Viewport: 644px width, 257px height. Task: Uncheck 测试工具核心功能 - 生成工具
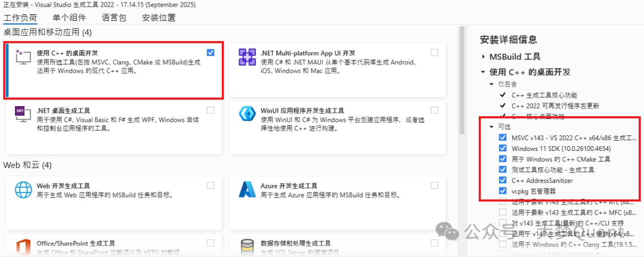click(x=503, y=169)
